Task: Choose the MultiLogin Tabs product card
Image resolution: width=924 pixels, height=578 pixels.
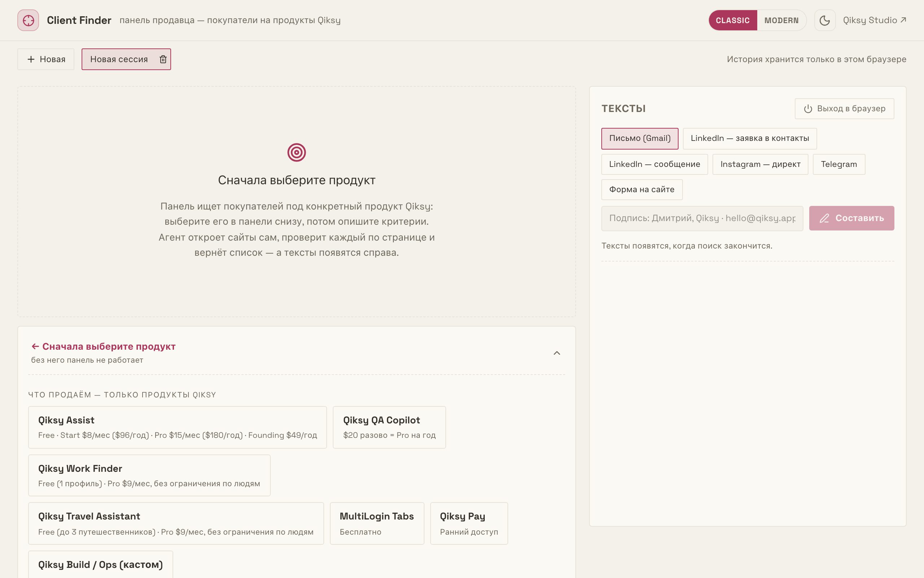Action: coord(377,524)
